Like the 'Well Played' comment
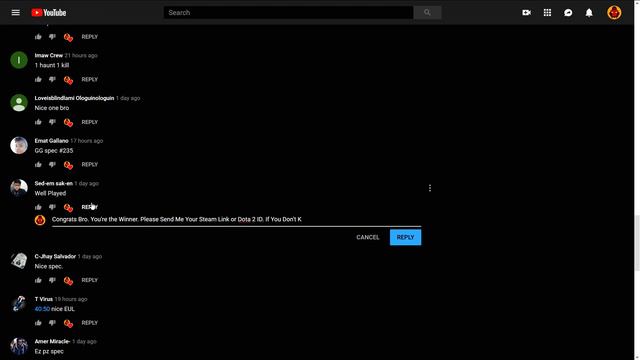 [38, 207]
